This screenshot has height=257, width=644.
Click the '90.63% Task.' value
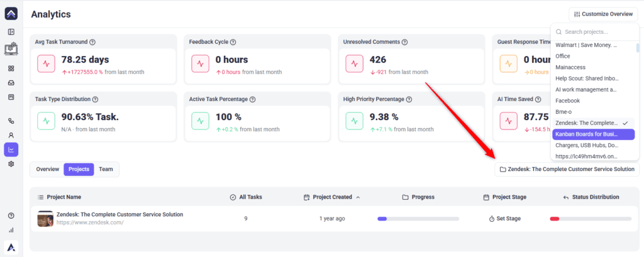pyautogui.click(x=90, y=117)
